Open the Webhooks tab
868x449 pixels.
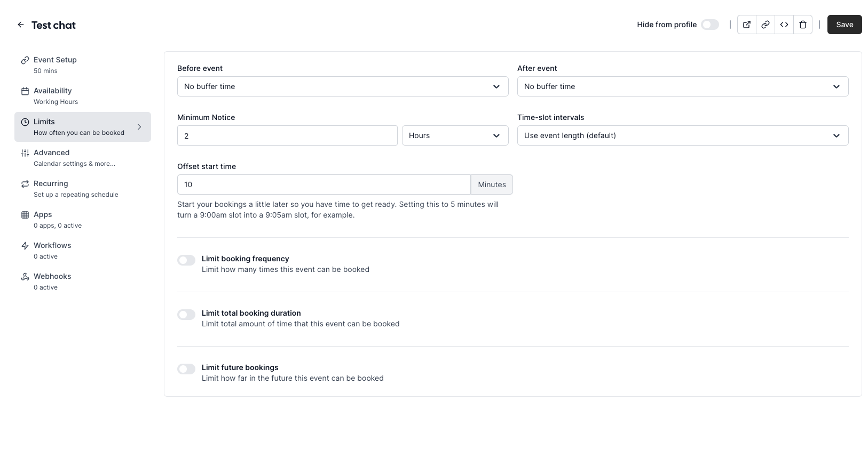83,282
